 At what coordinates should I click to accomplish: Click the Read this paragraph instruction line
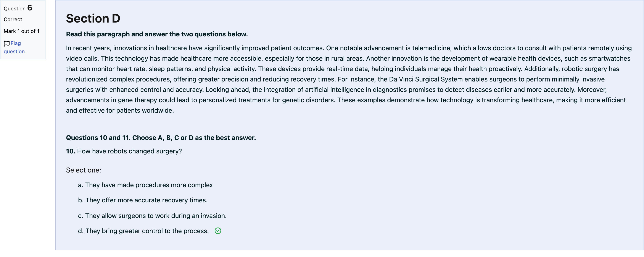(157, 34)
